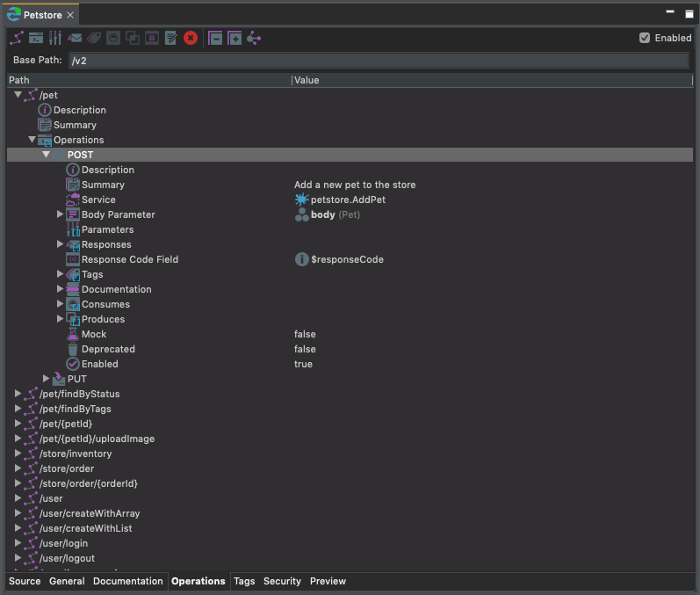Click the envelope icon in toolbar

[x=75, y=38]
